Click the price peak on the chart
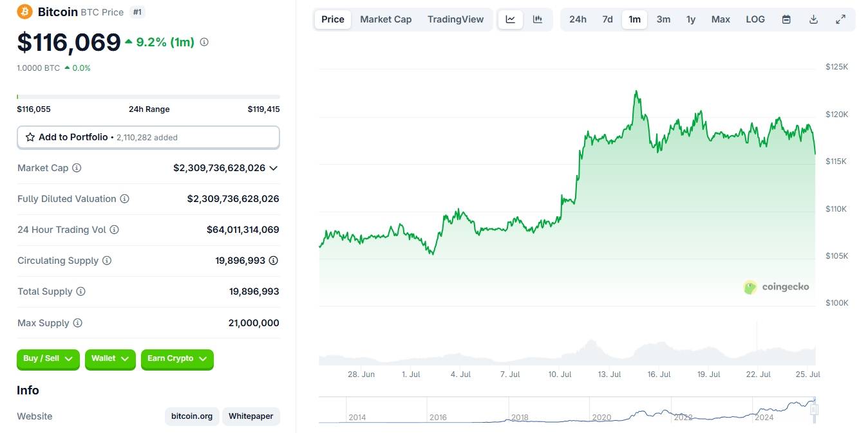The width and height of the screenshot is (868, 433). pyautogui.click(x=636, y=91)
